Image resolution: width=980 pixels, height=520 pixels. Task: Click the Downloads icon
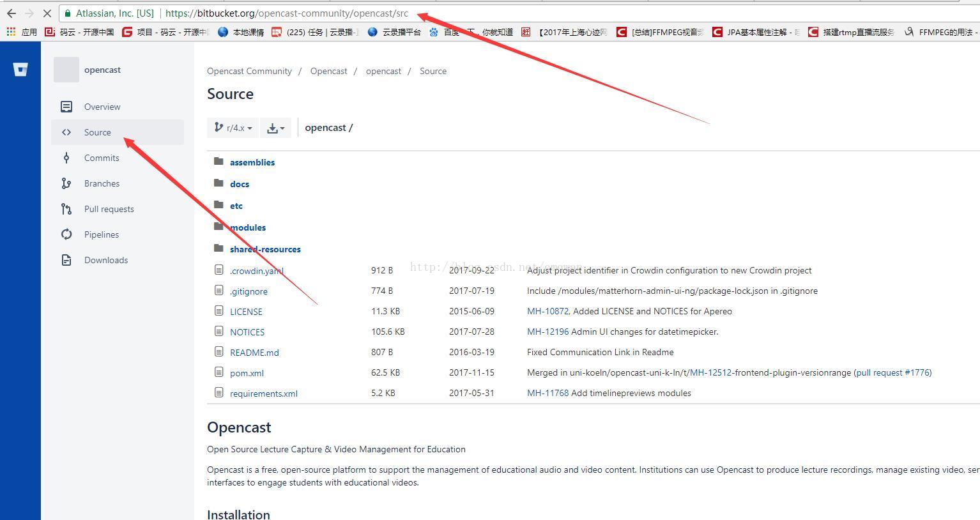[66, 260]
